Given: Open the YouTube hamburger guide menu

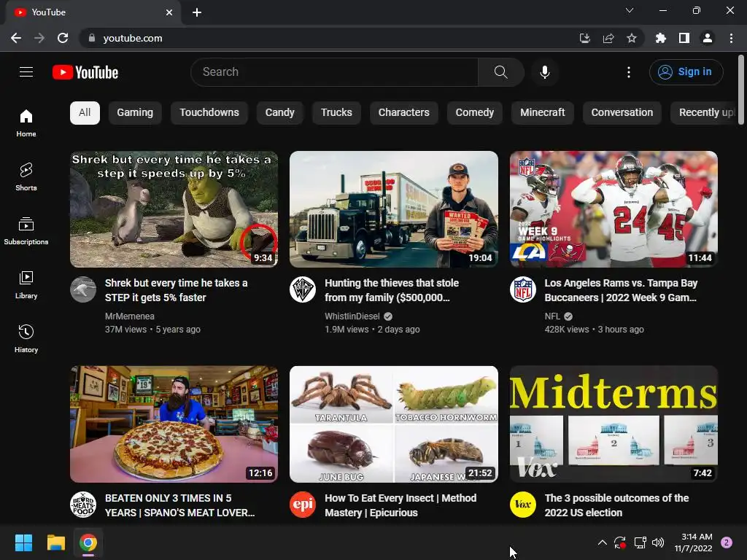Looking at the screenshot, I should point(26,72).
